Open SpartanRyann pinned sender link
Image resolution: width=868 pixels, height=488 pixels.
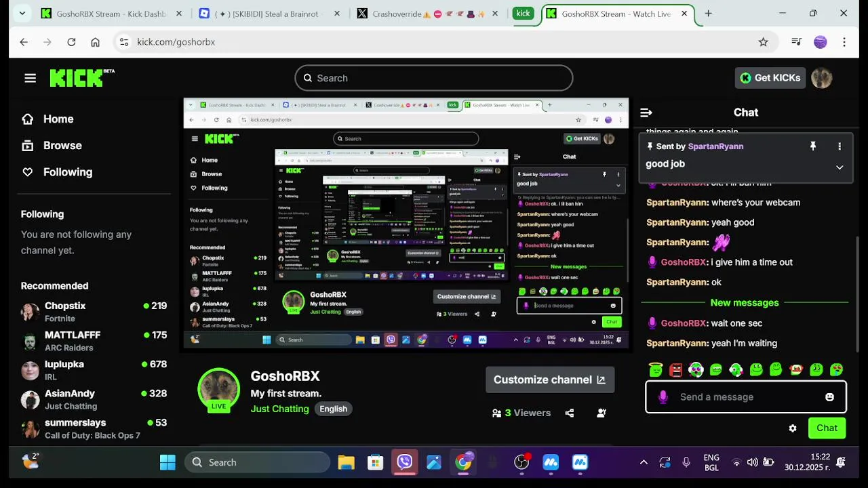(x=715, y=146)
